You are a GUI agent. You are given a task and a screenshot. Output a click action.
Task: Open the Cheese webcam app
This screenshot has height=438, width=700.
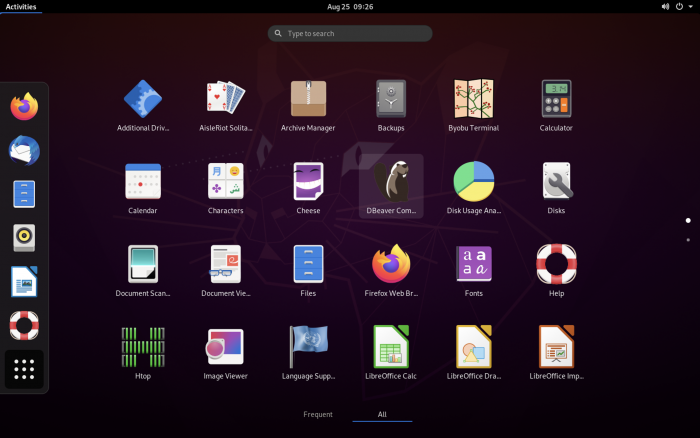click(x=308, y=188)
